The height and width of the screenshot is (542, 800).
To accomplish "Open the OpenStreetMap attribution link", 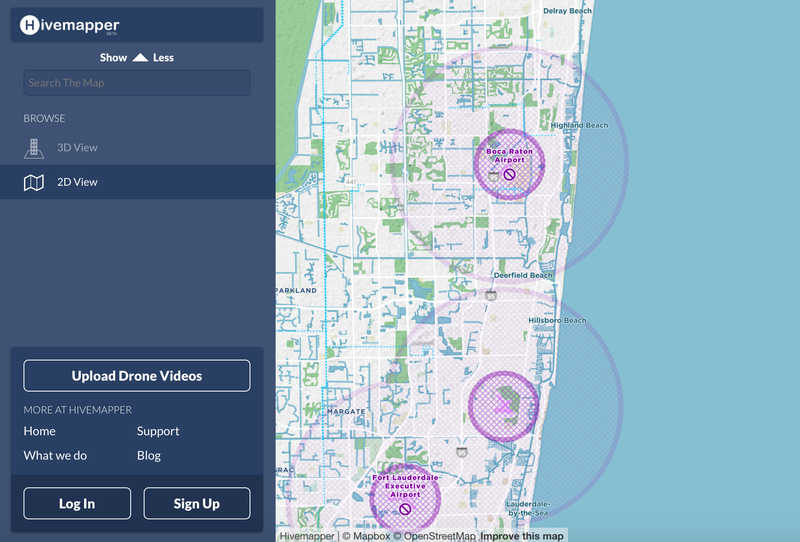I will pyautogui.click(x=434, y=536).
